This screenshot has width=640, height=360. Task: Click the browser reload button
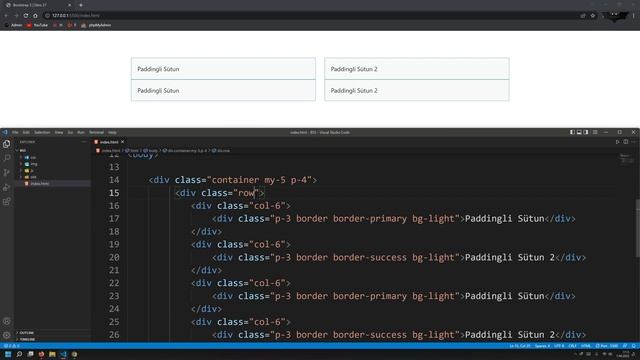(x=26, y=16)
